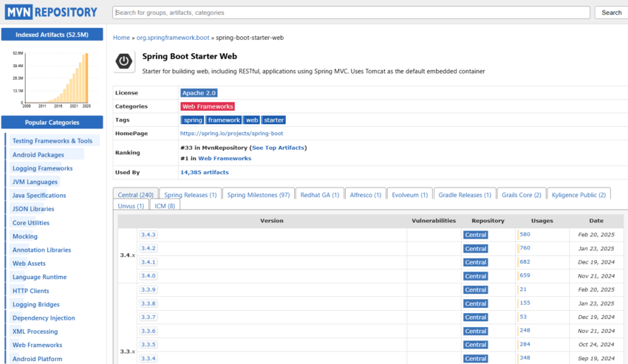Switch to the Central (240) tab
The image size is (628, 364).
tap(135, 195)
